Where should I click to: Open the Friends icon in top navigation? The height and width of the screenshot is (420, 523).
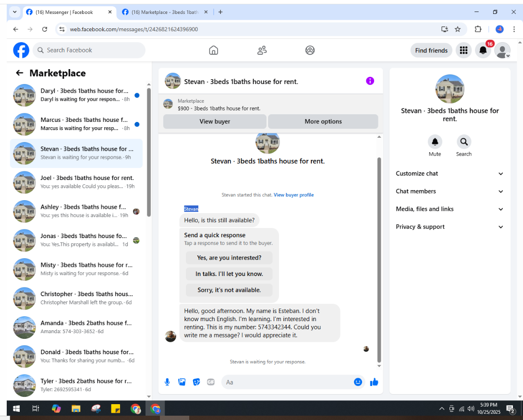click(x=262, y=50)
